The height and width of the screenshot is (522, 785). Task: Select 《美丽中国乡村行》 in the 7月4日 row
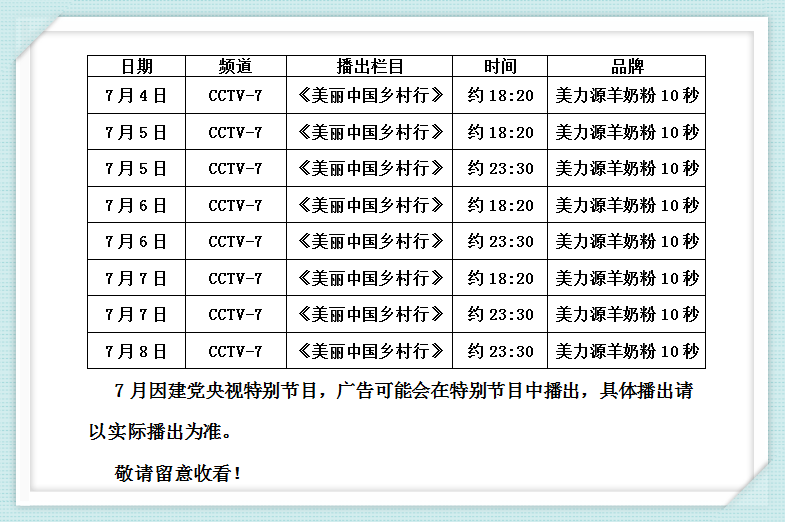coord(369,96)
